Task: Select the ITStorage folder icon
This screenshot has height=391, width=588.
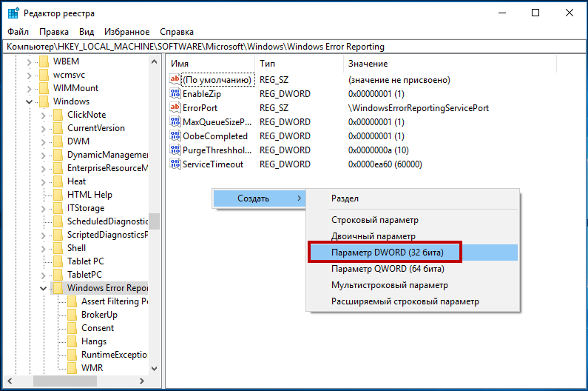Action: pyautogui.click(x=58, y=208)
